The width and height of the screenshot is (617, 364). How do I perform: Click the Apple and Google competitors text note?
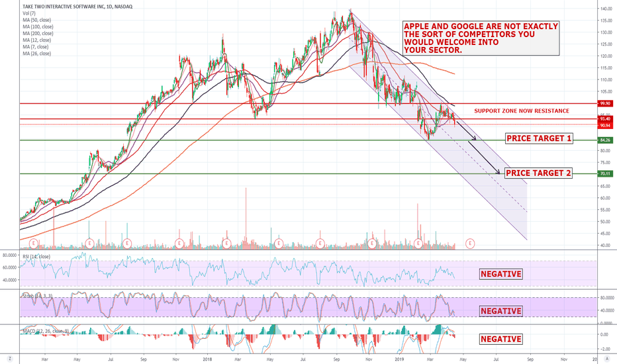481,38
